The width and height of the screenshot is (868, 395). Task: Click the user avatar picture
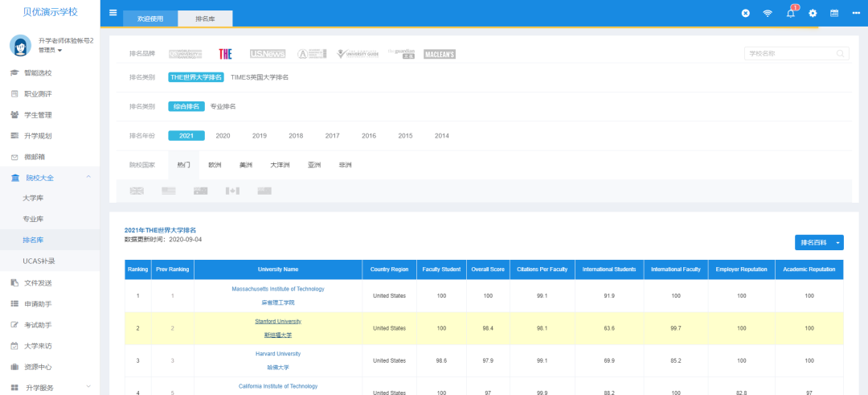pos(21,45)
